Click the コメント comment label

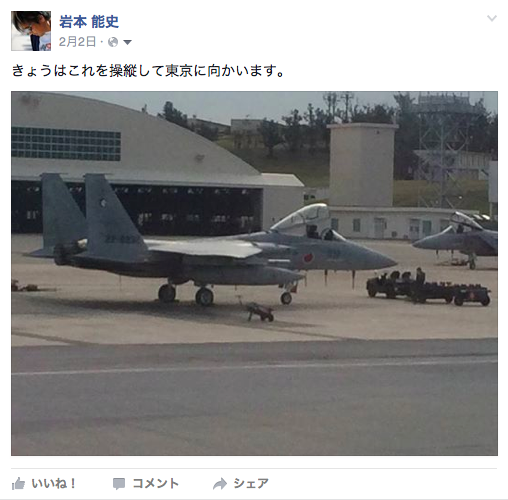click(156, 483)
